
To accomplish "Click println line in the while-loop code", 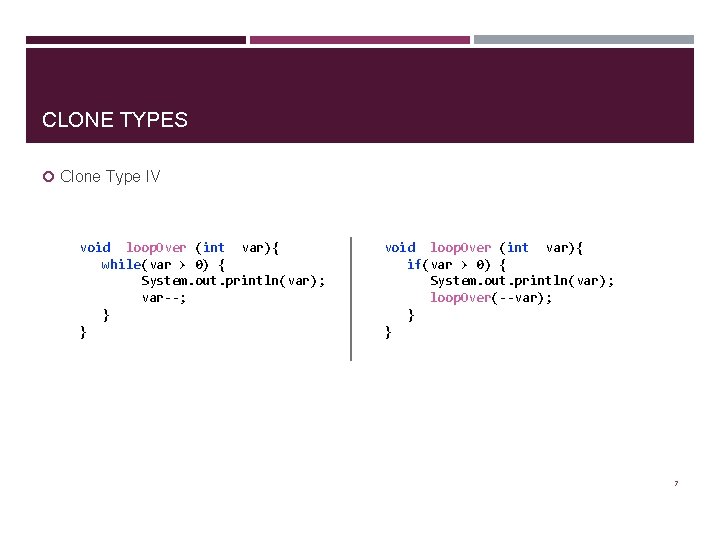I will pos(233,281).
